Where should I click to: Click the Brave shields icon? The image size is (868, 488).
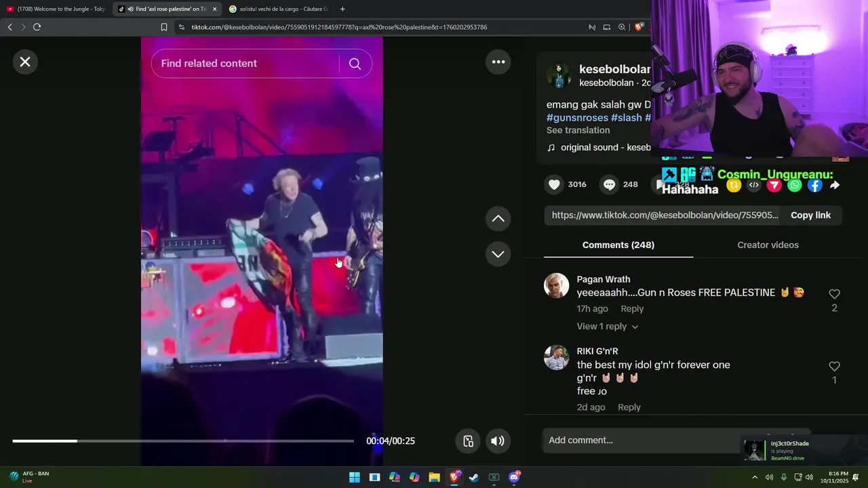pyautogui.click(x=639, y=27)
